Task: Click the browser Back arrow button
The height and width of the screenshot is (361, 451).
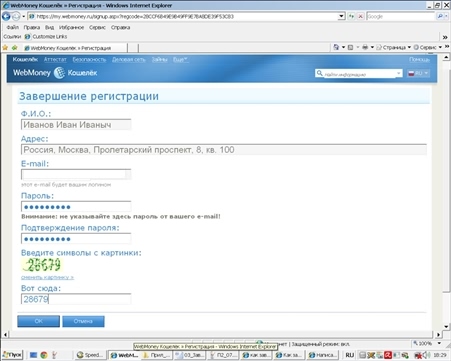Action: coord(6,16)
